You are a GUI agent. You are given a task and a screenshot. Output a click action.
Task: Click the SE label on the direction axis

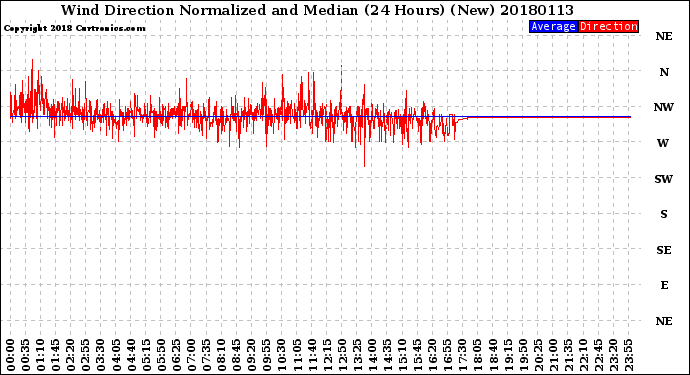point(664,250)
